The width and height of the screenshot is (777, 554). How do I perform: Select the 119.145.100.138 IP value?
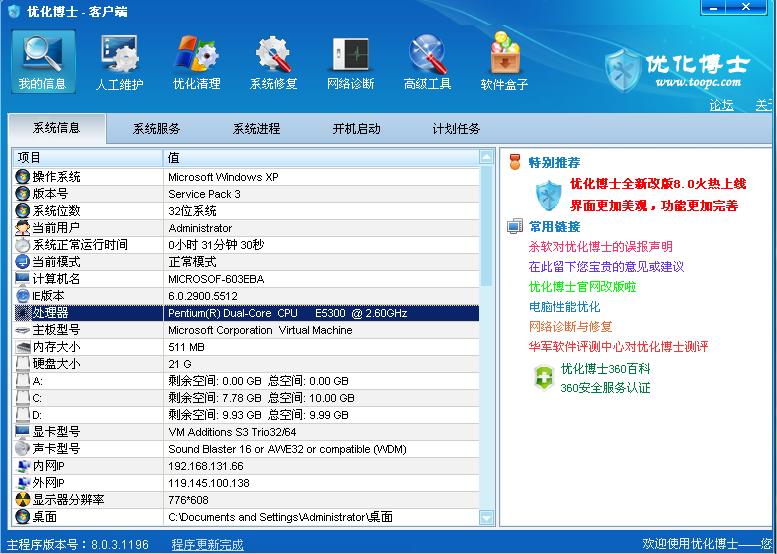click(x=209, y=483)
